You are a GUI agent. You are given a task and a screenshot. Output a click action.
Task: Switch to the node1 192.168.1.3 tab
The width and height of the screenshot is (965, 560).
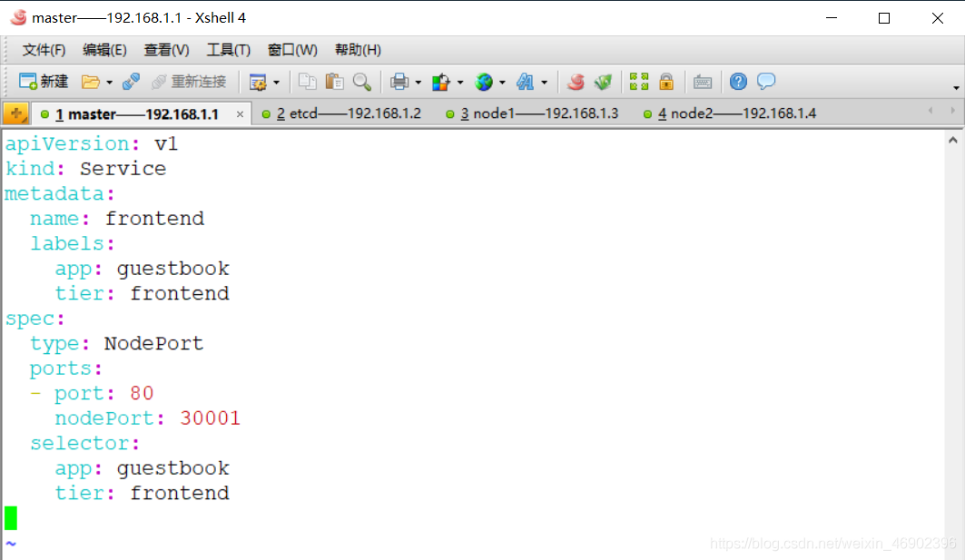(x=533, y=113)
